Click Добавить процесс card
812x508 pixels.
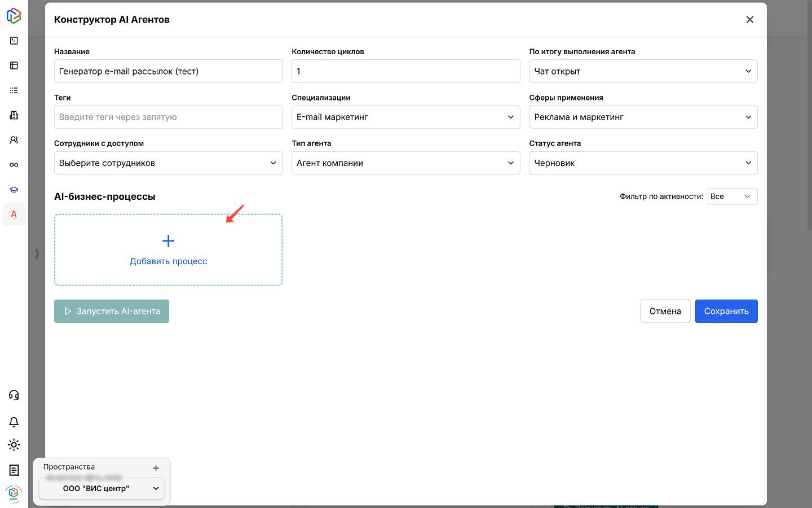tap(168, 250)
